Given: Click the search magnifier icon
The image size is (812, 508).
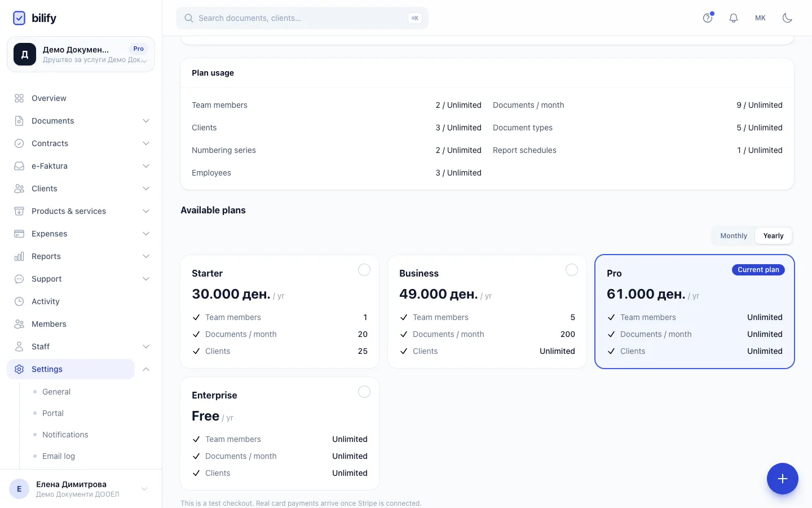Looking at the screenshot, I should tap(189, 18).
